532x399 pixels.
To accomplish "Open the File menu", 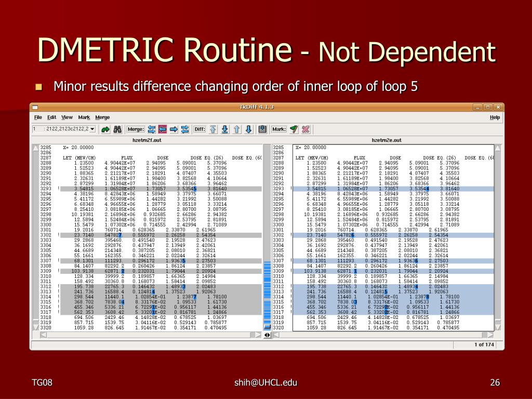I will tap(38, 117).
